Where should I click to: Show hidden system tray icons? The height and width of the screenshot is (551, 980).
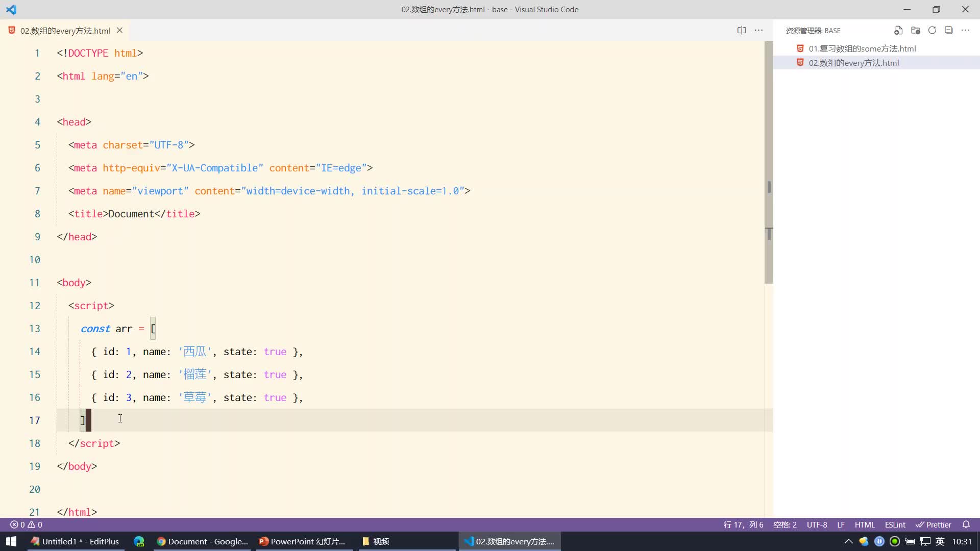pyautogui.click(x=848, y=541)
